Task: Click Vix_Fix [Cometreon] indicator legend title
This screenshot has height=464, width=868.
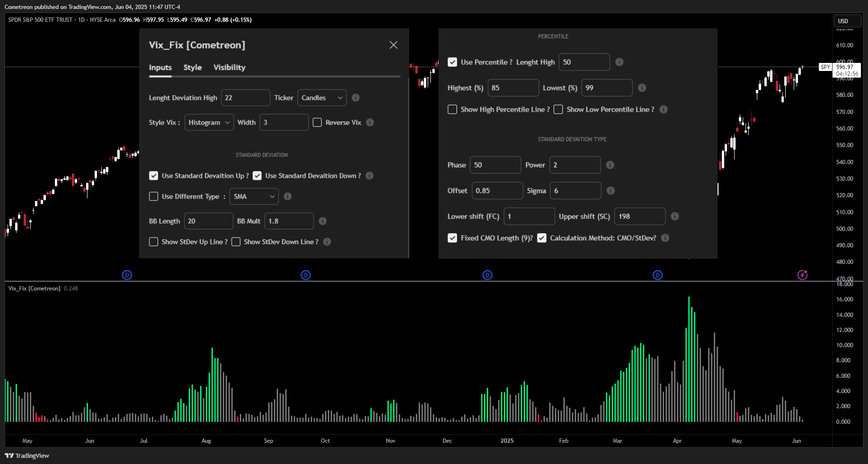Action: [x=35, y=288]
